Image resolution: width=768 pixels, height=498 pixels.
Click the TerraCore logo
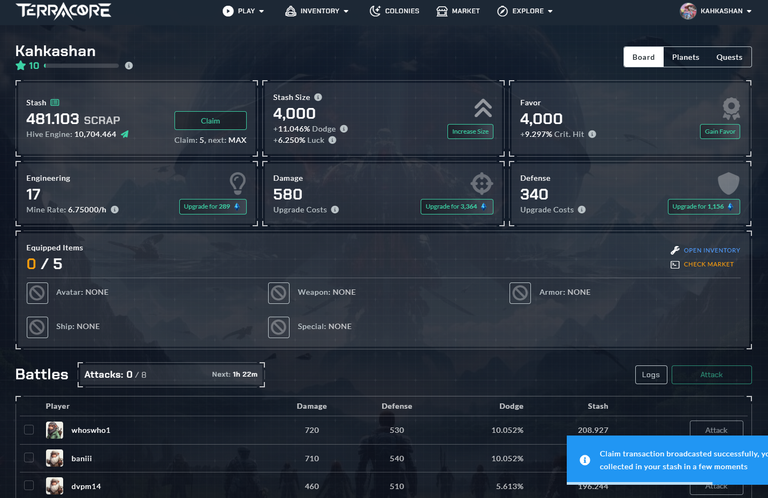pyautogui.click(x=63, y=11)
